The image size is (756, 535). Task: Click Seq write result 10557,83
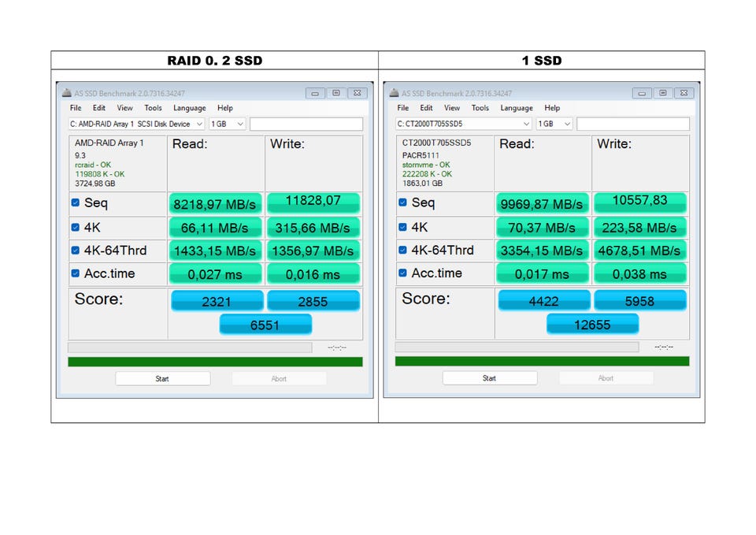[640, 202]
